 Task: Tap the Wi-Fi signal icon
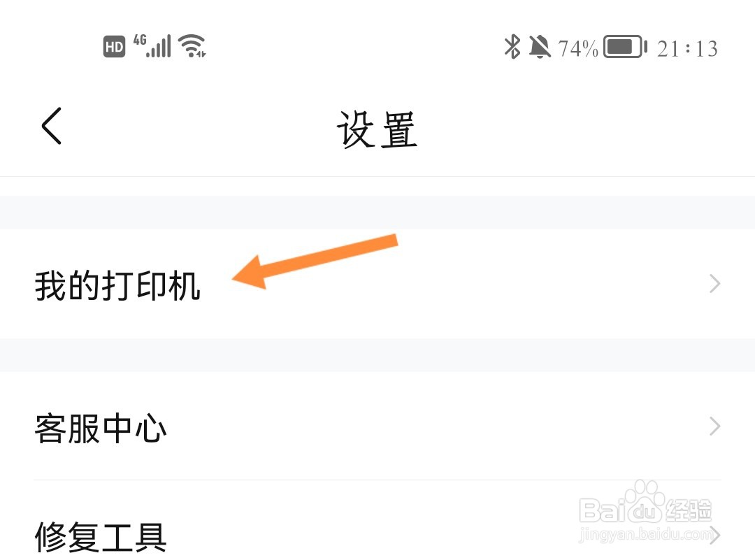[192, 46]
